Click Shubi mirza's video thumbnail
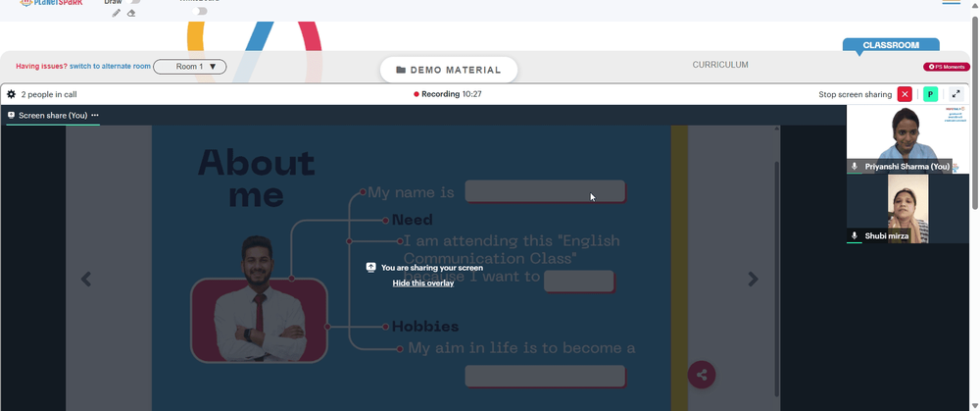This screenshot has width=980, height=411. (907, 208)
